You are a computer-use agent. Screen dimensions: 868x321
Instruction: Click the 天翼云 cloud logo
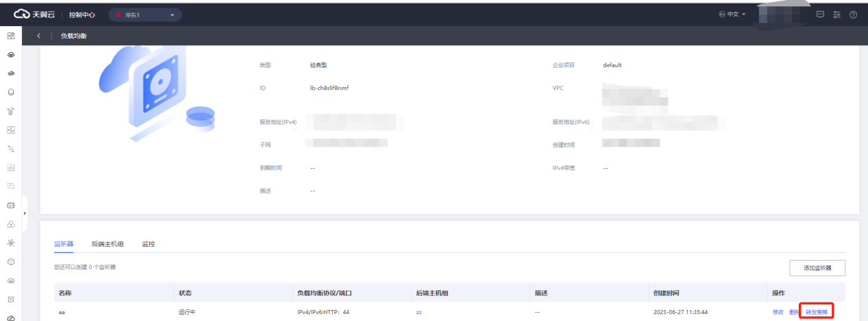pyautogui.click(x=34, y=14)
